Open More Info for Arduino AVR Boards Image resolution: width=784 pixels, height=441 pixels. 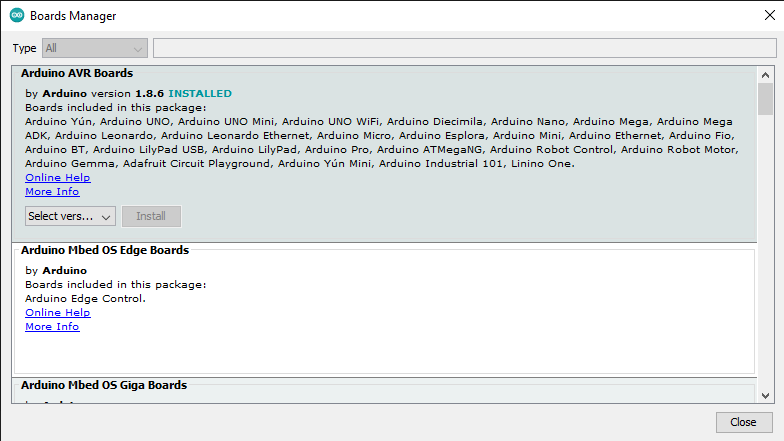tap(52, 192)
